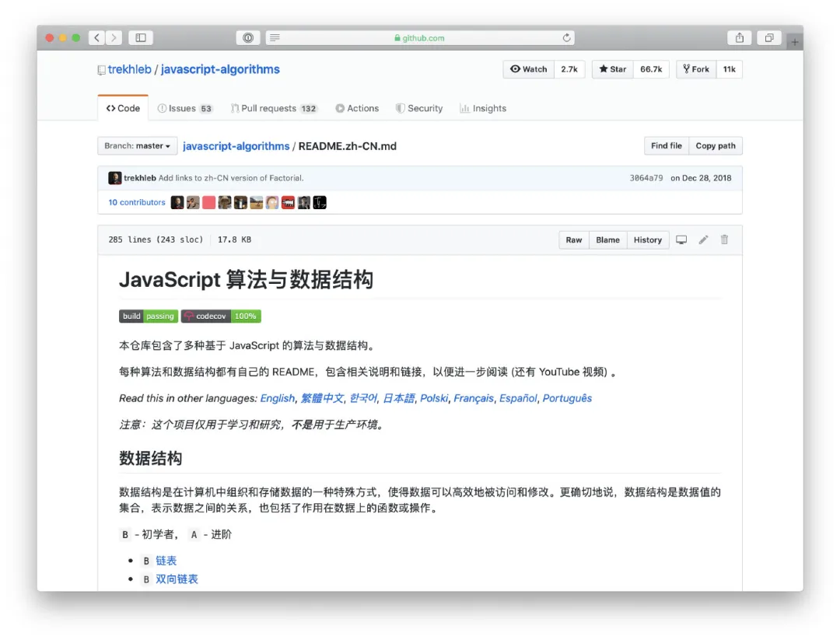Open the red contributor avatar
840x640 pixels.
209,202
